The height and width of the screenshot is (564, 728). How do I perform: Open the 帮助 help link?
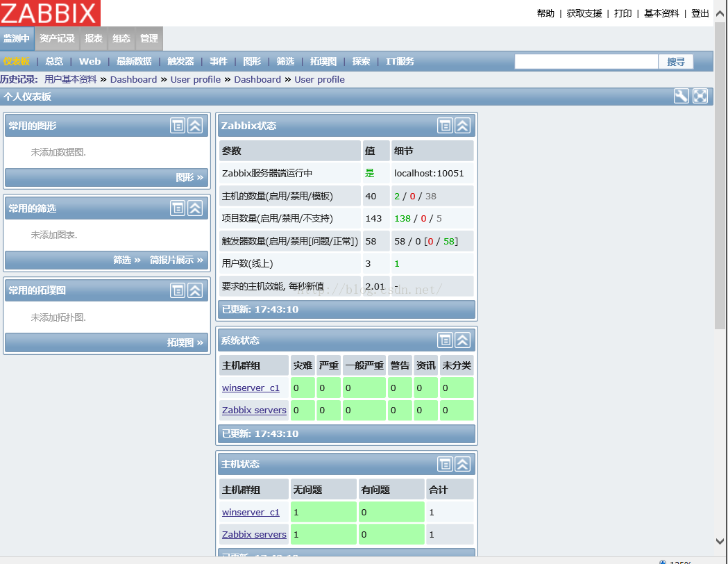pyautogui.click(x=545, y=13)
